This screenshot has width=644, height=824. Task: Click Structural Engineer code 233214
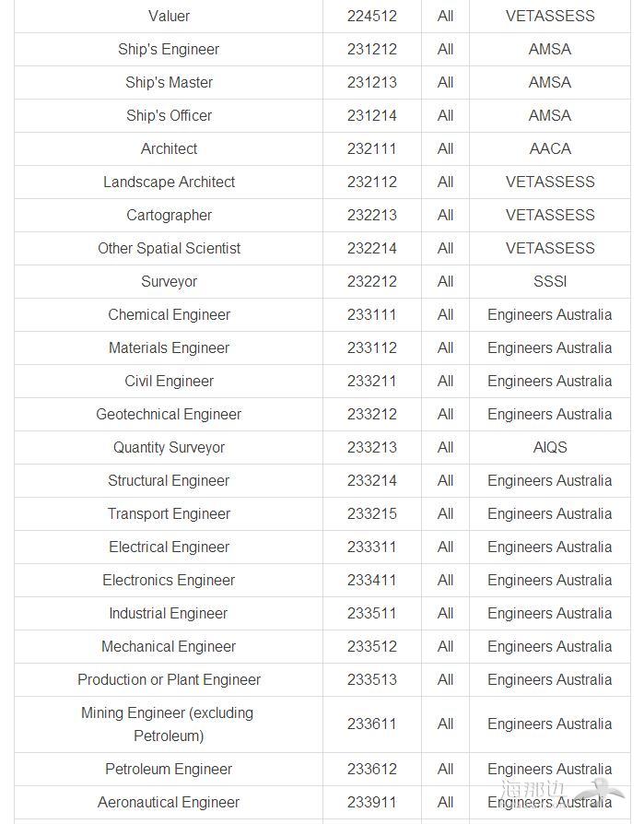372,480
